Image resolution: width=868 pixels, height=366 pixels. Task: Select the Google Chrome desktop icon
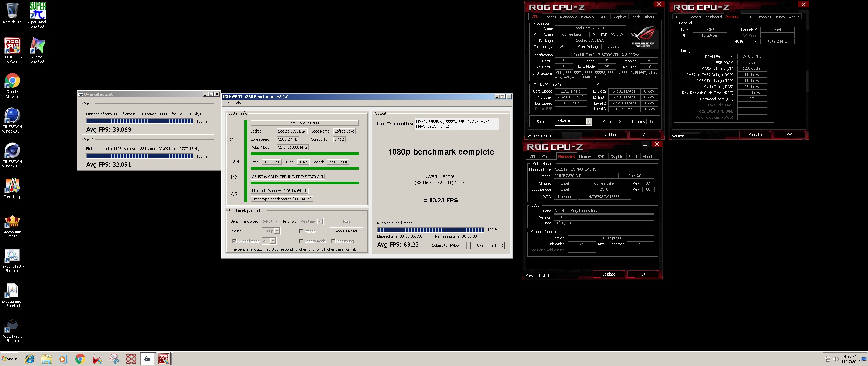point(12,85)
